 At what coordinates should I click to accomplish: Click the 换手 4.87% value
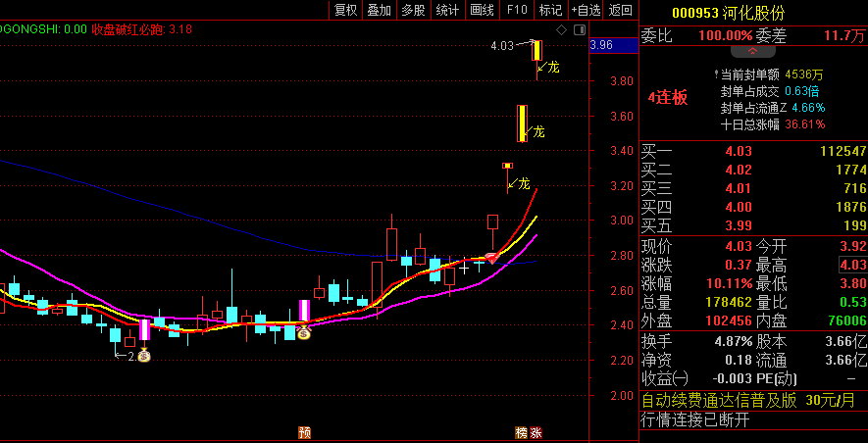coord(734,342)
